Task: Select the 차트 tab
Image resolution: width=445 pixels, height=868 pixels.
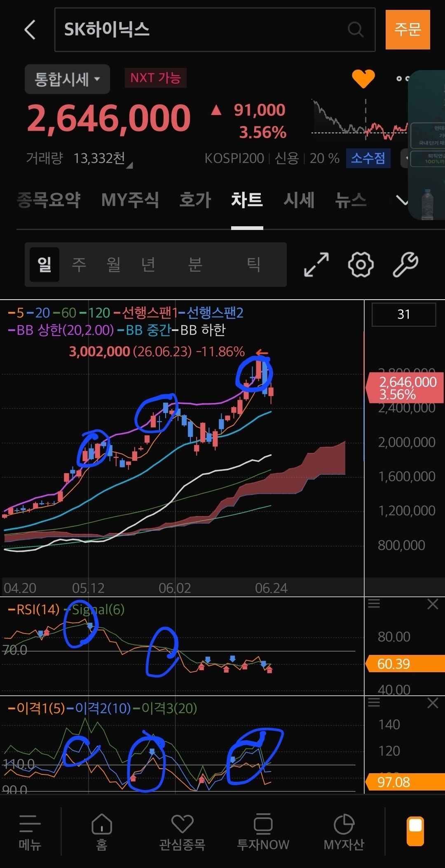Action: (247, 200)
